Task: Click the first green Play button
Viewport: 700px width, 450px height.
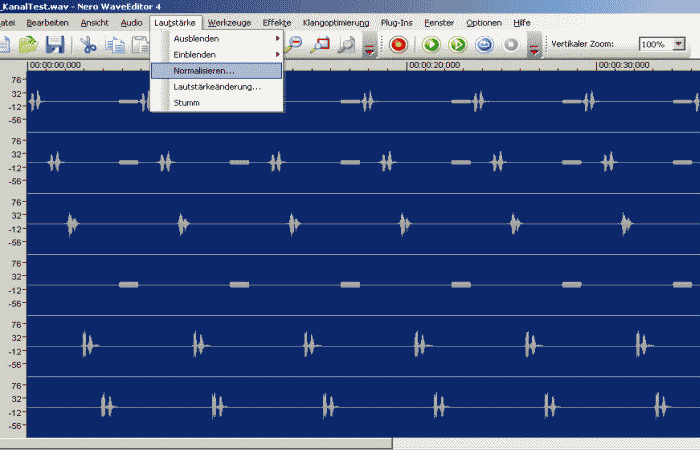Action: [x=431, y=44]
